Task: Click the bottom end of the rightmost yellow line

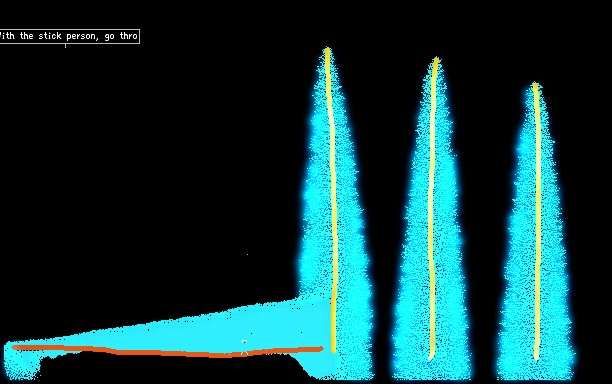Action: click(x=536, y=357)
